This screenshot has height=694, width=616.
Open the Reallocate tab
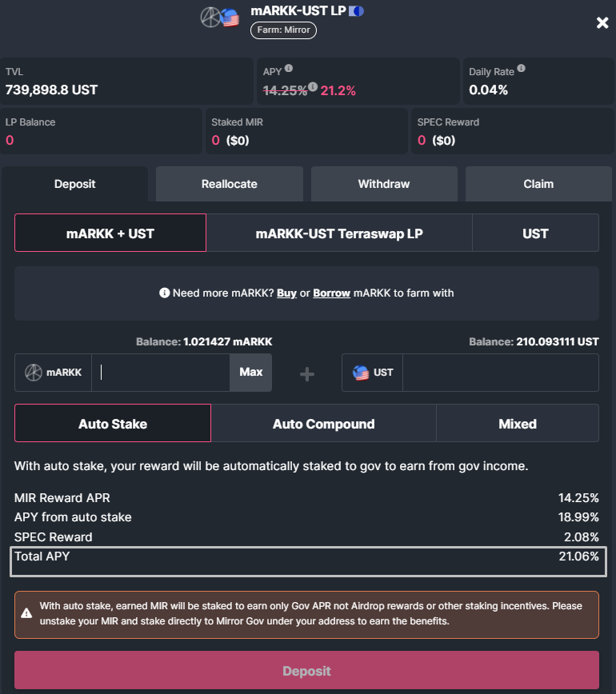pos(230,184)
